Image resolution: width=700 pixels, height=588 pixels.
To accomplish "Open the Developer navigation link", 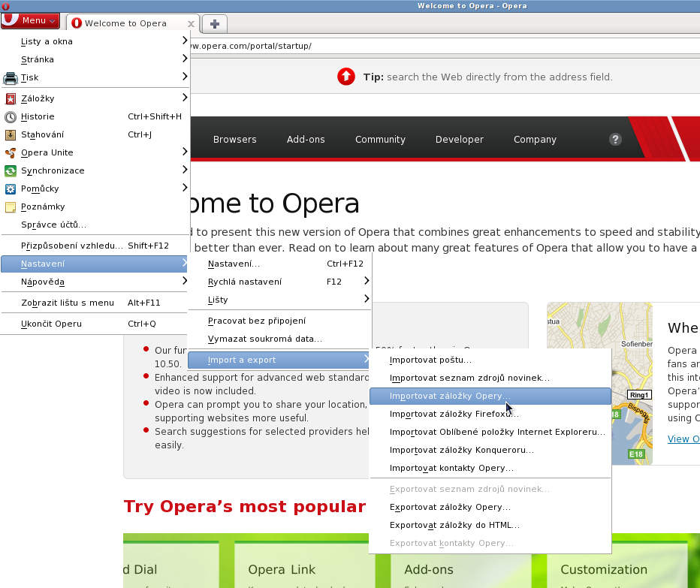I will [460, 139].
